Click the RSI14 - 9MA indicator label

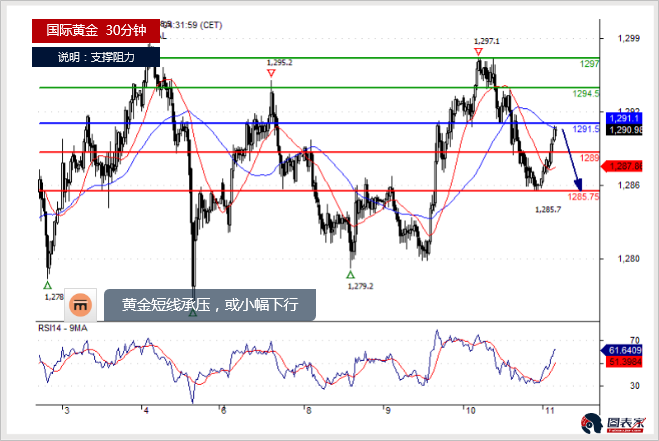click(63, 328)
